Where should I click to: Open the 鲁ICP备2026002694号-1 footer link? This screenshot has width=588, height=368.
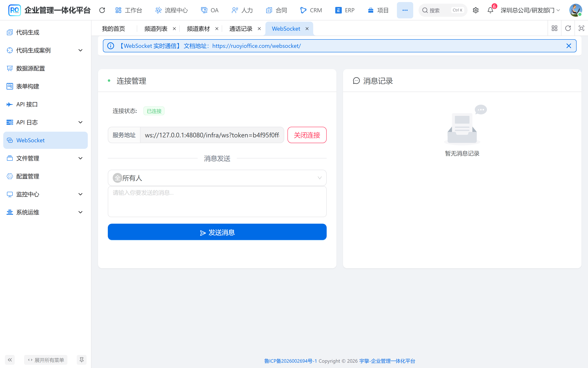(x=290, y=361)
